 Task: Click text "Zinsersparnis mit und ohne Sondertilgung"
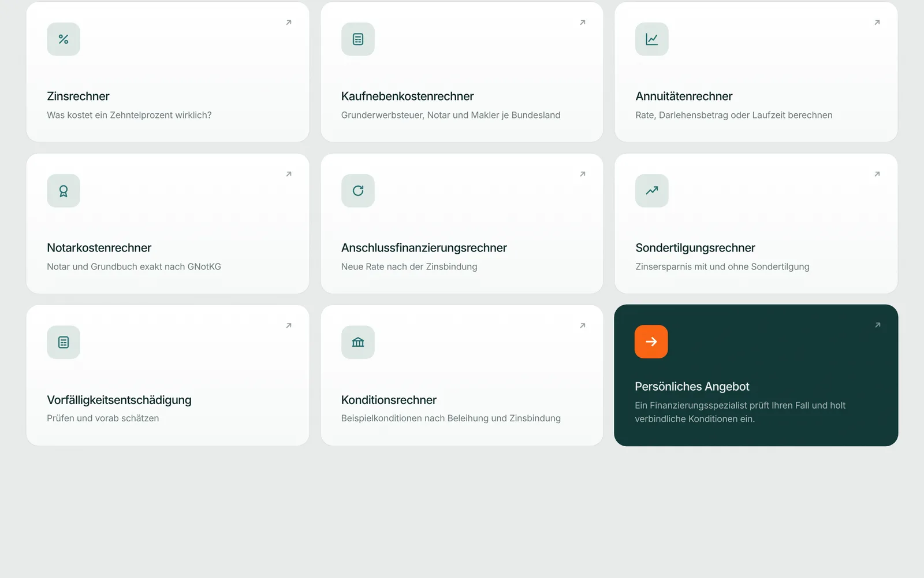click(722, 266)
